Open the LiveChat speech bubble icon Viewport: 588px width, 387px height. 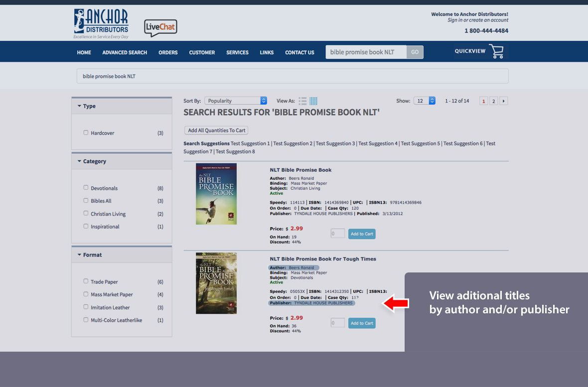[x=160, y=28]
